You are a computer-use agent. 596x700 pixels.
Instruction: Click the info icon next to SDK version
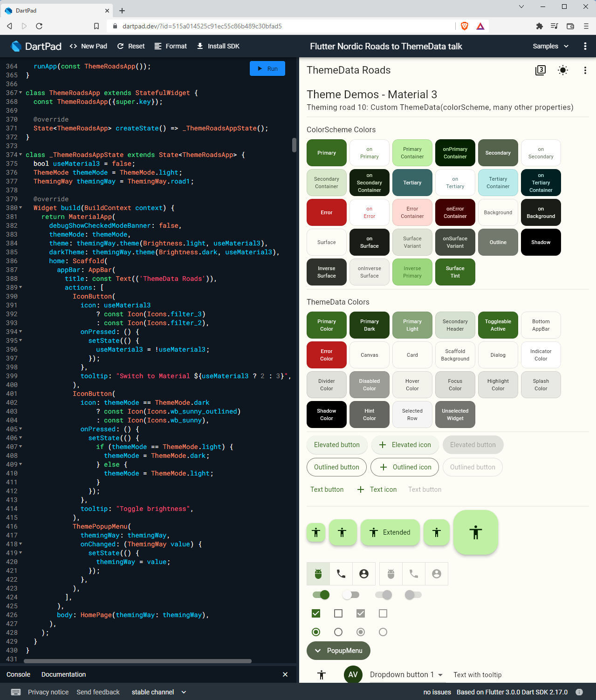[x=579, y=692]
